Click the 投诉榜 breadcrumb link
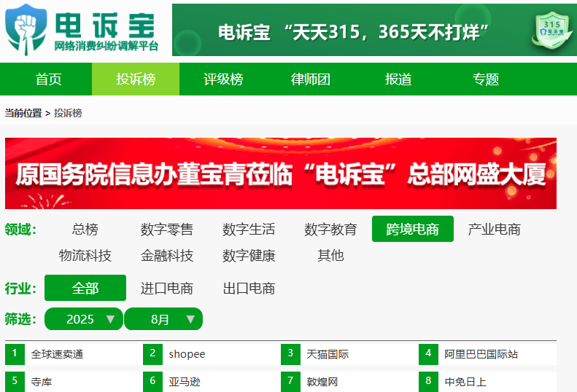 click(x=68, y=113)
